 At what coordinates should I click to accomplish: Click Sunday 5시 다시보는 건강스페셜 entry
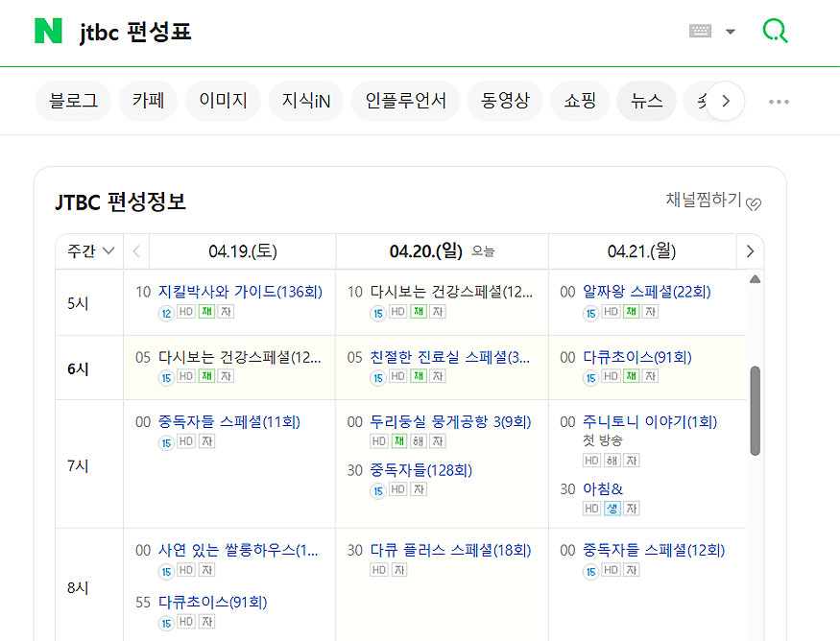tap(451, 292)
